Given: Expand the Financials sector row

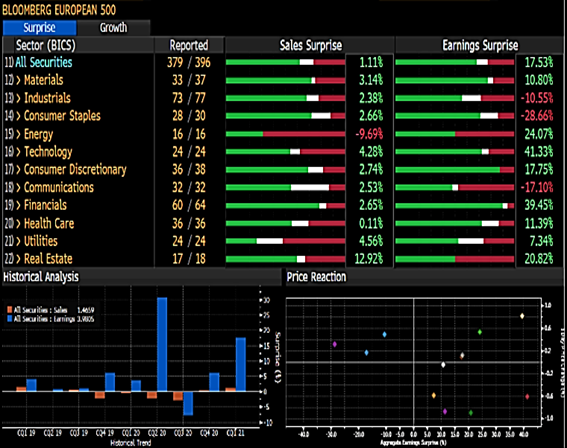Looking at the screenshot, I should pos(19,205).
